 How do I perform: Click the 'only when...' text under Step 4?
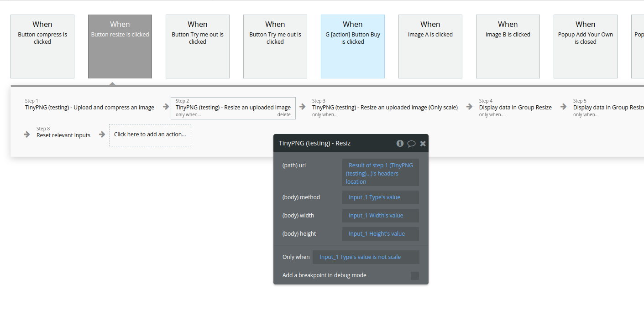pyautogui.click(x=492, y=115)
